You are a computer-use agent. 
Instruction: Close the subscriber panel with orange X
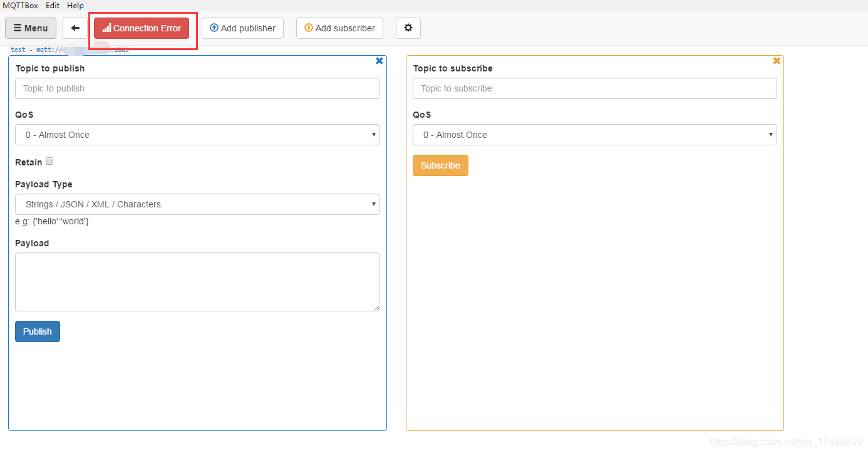pyautogui.click(x=777, y=61)
